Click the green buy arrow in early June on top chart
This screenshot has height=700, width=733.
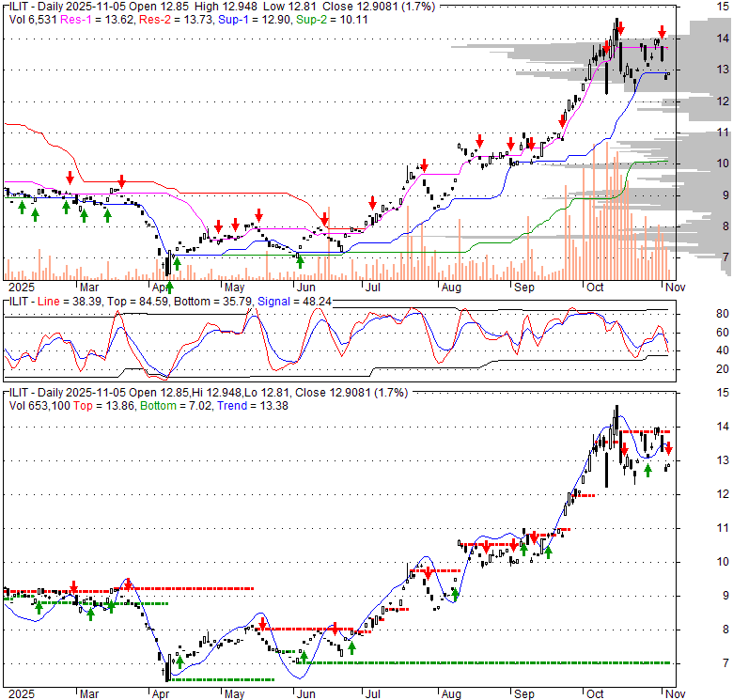click(x=300, y=261)
